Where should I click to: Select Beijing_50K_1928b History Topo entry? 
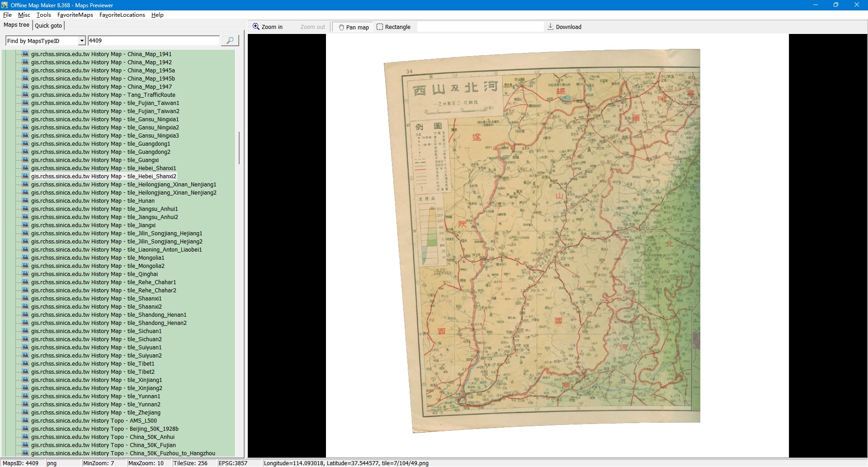click(104, 429)
